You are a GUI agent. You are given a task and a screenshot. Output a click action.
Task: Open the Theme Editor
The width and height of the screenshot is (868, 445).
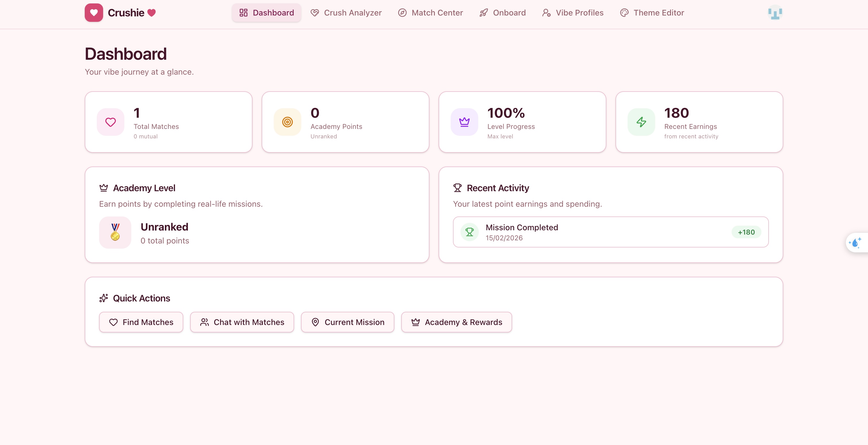[652, 13]
